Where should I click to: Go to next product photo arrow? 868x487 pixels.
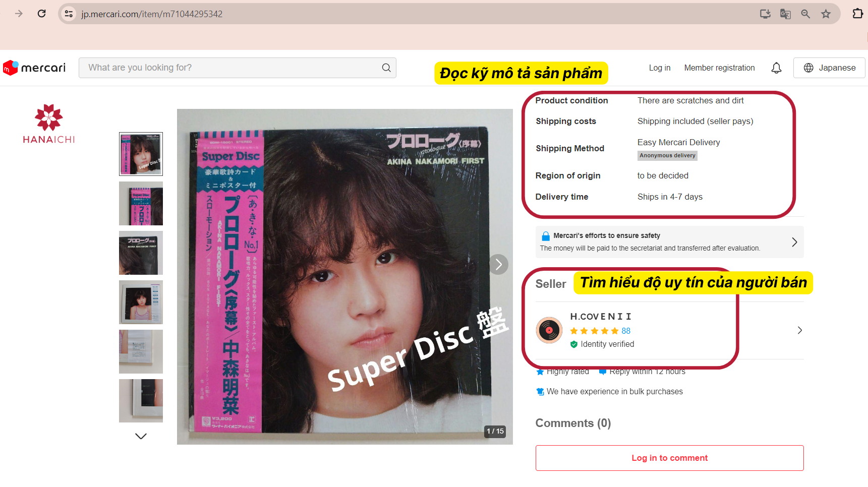click(x=498, y=264)
